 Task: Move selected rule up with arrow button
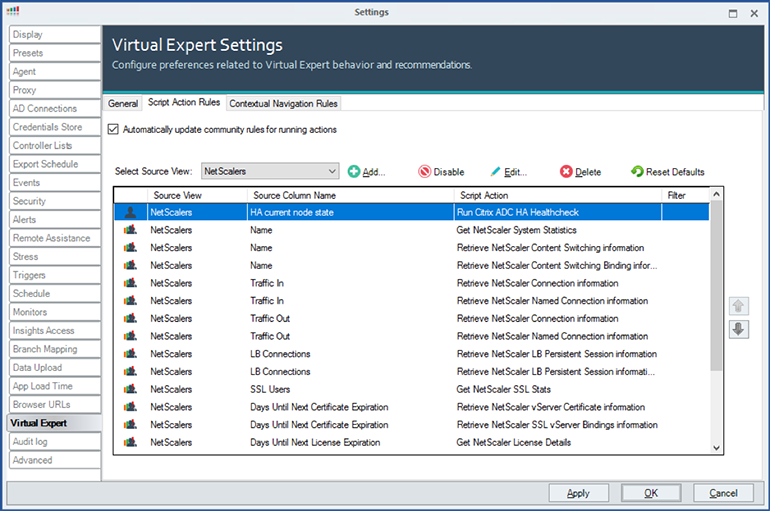tap(739, 306)
